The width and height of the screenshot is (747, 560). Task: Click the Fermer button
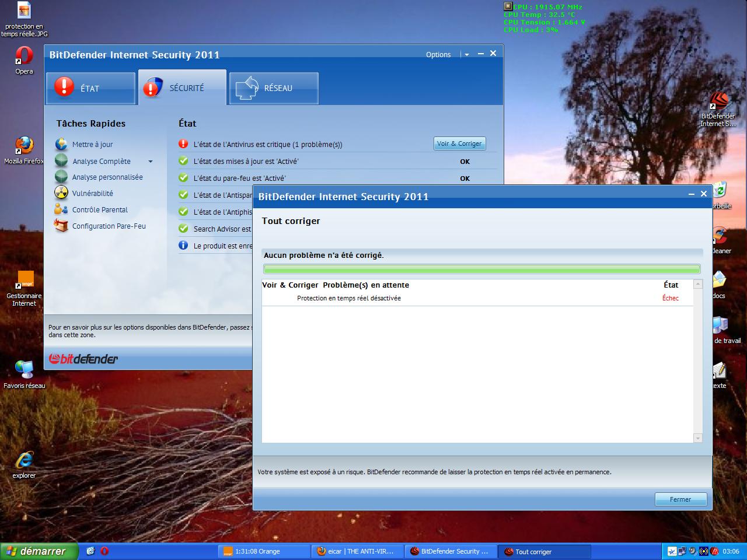(680, 499)
